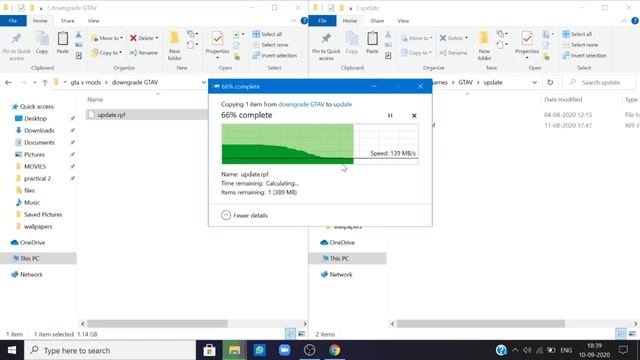
Task: Click downgrade GTAV link in copy dialog
Action: (301, 104)
